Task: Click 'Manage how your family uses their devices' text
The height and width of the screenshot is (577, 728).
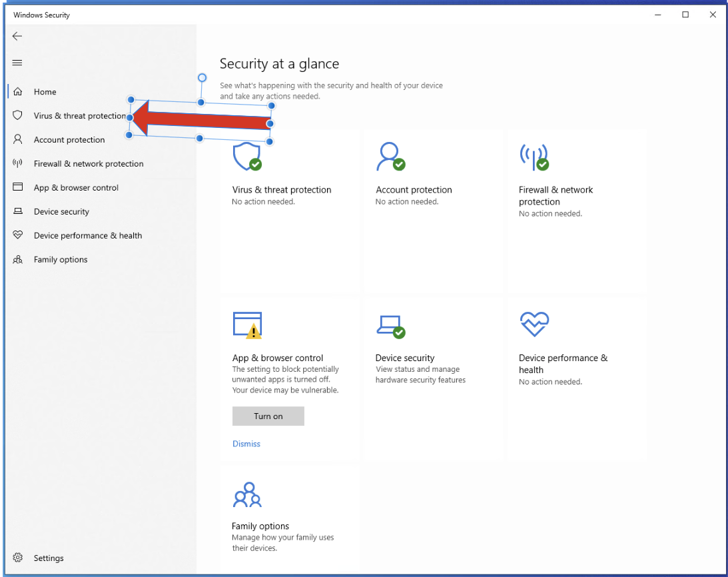Action: click(x=283, y=542)
